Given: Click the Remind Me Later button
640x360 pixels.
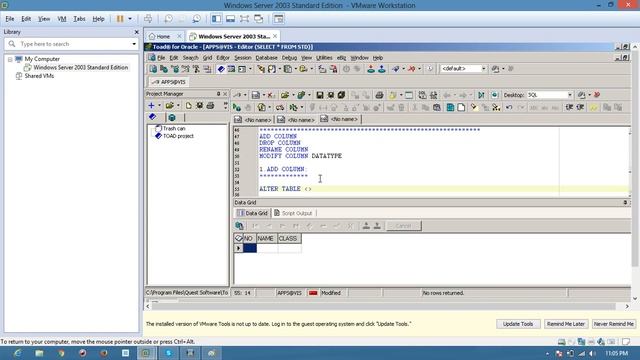Looking at the screenshot, I should coord(566,324).
